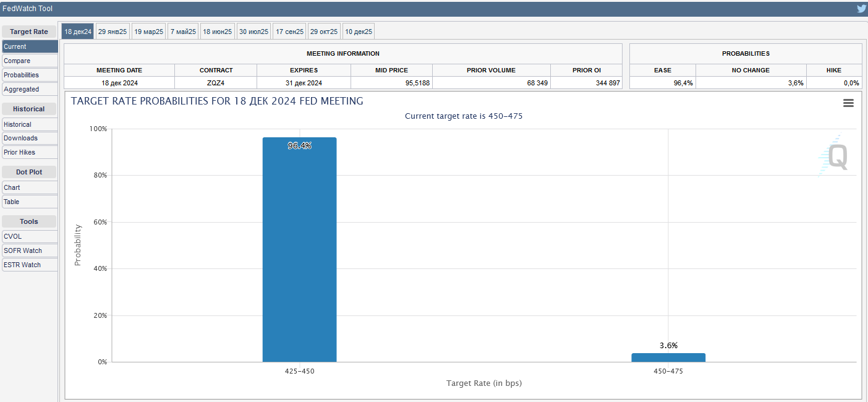The width and height of the screenshot is (868, 402).
Task: Click the Current target rate is 450–475 subtitle
Action: point(464,116)
